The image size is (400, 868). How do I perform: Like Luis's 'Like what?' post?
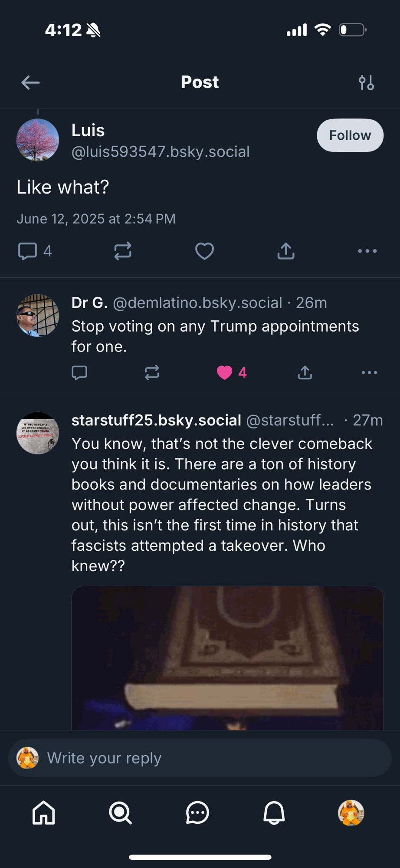204,251
